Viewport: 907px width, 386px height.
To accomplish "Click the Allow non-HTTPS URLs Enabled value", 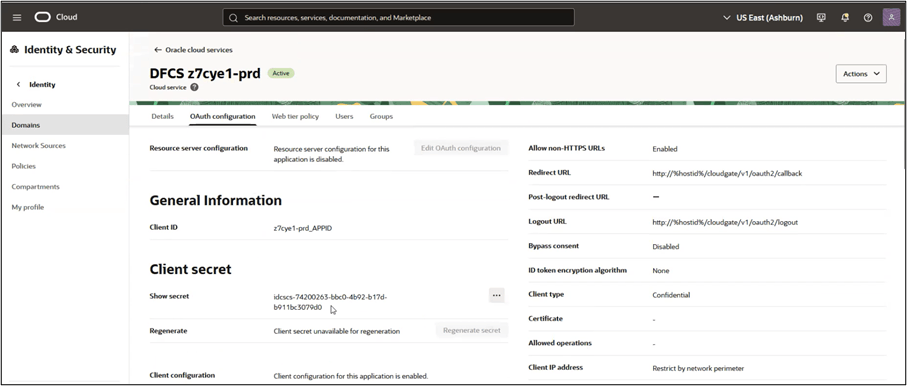I will [x=665, y=149].
